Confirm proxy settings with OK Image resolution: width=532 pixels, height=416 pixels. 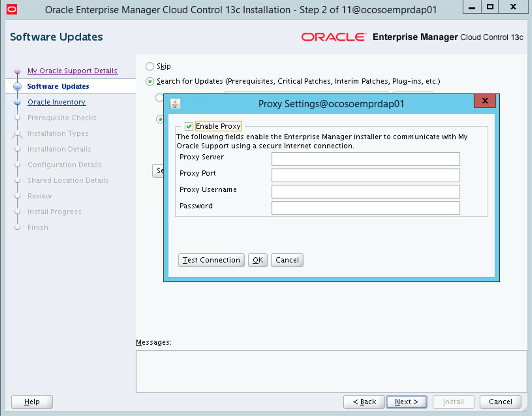point(258,260)
